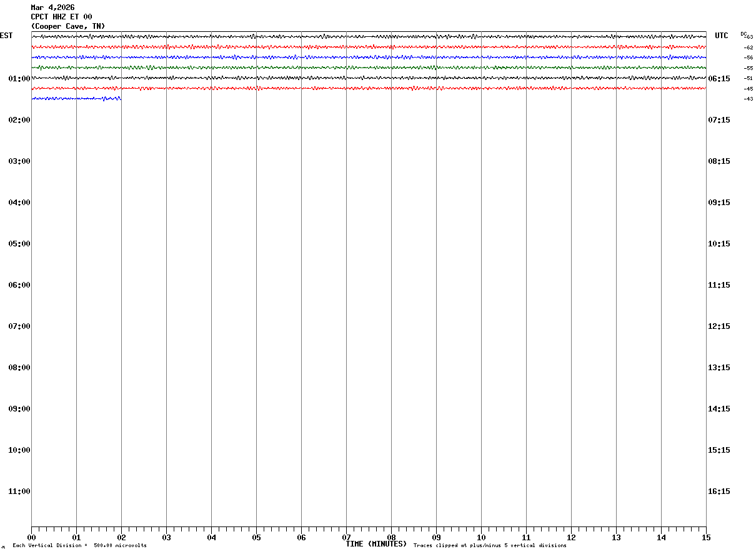Click the minute axis label "06"
Screen dimensions: 756x554
pos(301,538)
